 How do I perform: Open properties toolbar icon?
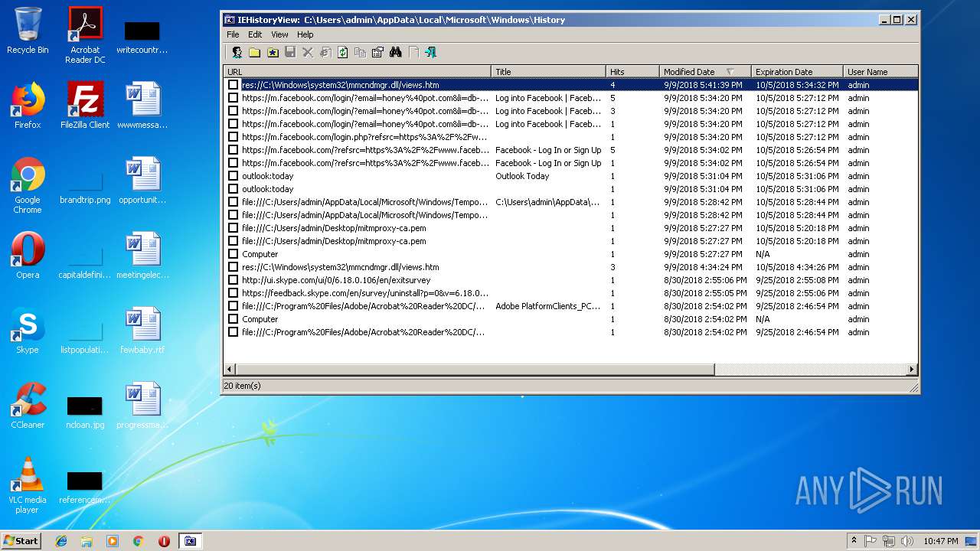[377, 52]
